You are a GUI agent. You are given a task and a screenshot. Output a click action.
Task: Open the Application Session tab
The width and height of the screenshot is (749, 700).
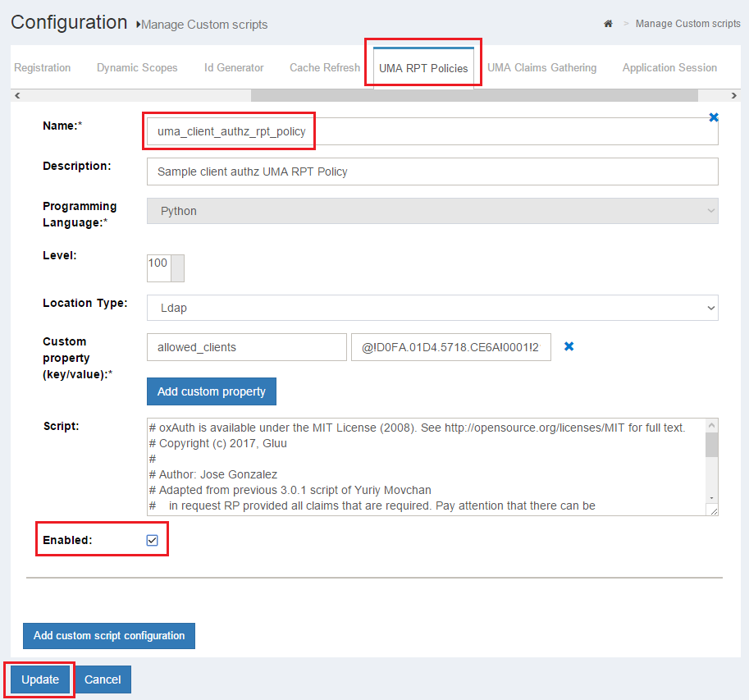pos(669,68)
